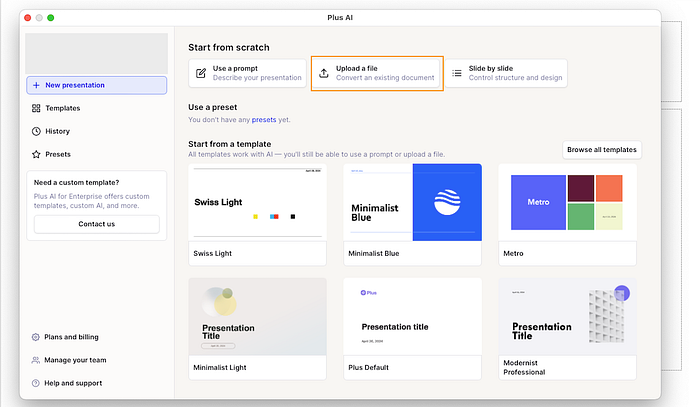Open Plans and billing
Image resolution: width=700 pixels, height=407 pixels.
(x=71, y=337)
